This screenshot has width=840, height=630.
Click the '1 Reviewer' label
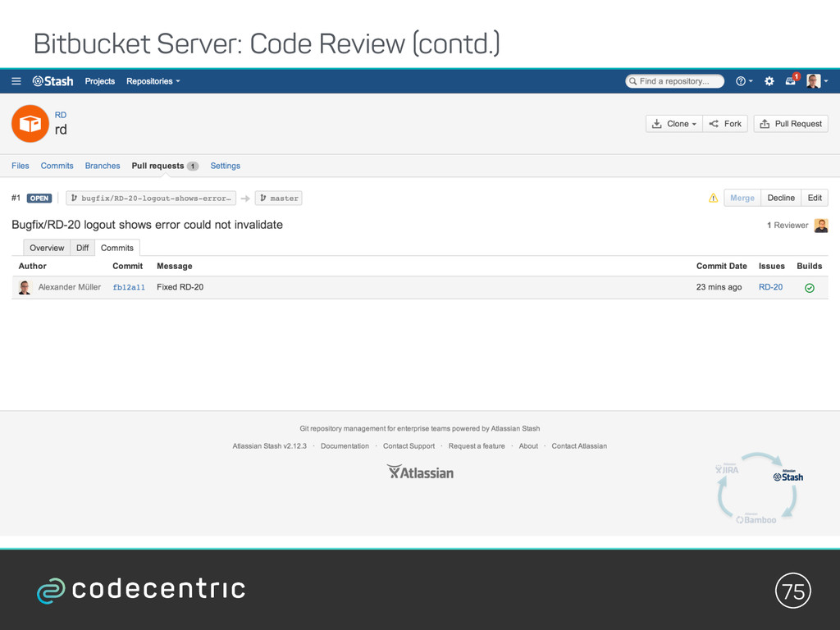787,226
